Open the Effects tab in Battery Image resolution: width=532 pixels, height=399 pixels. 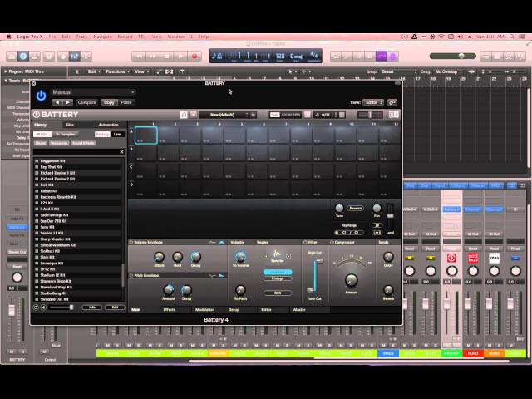[x=170, y=310]
